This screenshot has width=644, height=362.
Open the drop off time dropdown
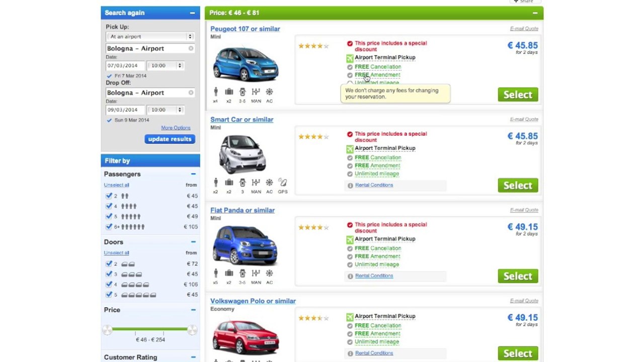coord(166,110)
